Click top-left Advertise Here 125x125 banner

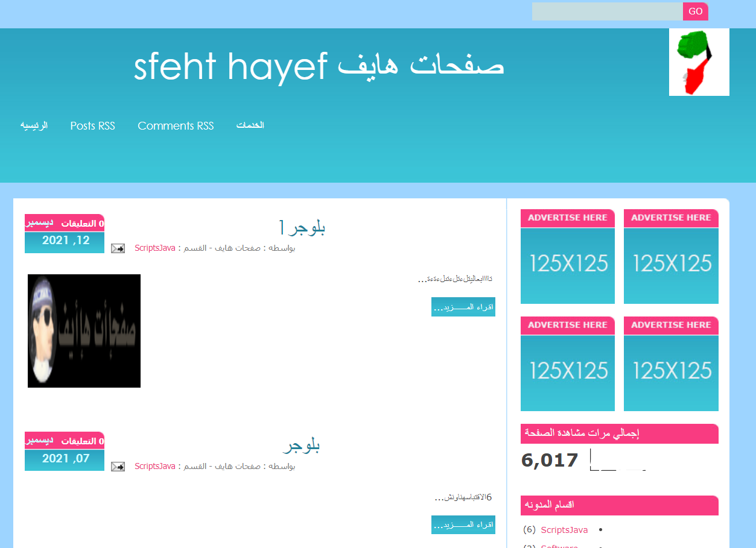[x=568, y=256]
